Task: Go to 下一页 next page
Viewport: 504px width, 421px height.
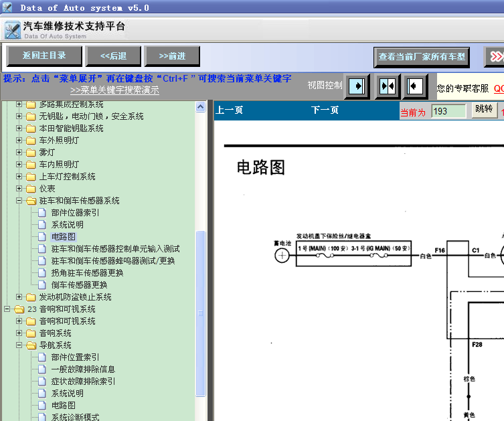Action: click(x=325, y=110)
